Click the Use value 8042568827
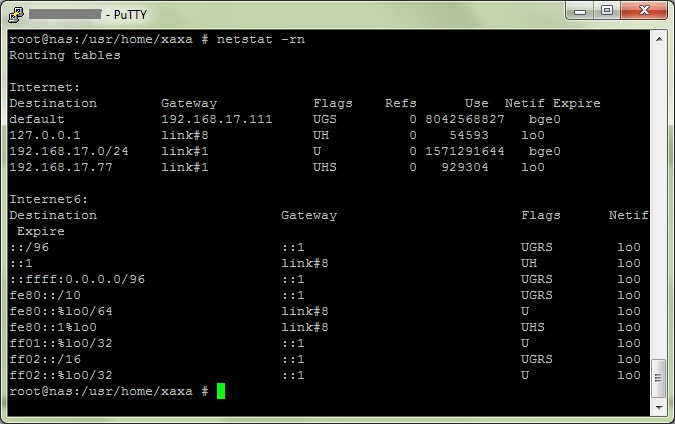Image resolution: width=675 pixels, height=424 pixels. point(464,119)
